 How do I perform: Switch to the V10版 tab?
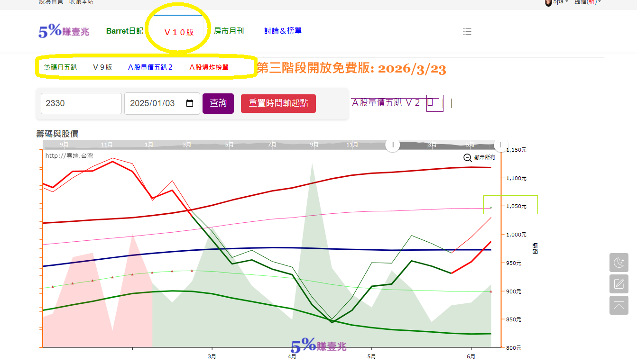179,32
